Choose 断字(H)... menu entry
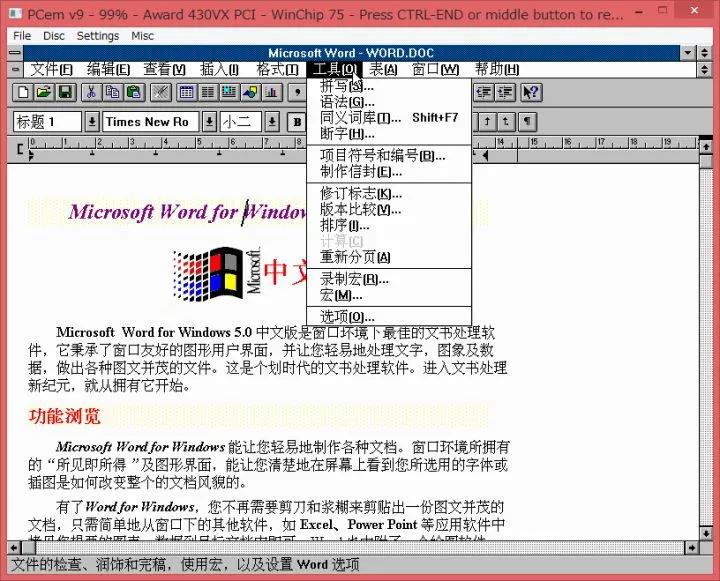 tap(389, 133)
